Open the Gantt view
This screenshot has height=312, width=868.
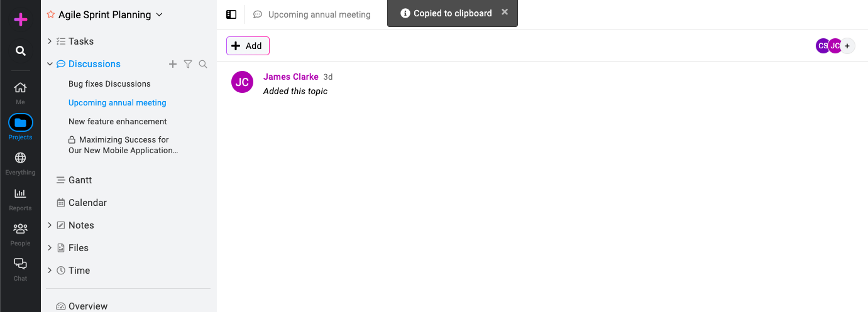pyautogui.click(x=80, y=180)
